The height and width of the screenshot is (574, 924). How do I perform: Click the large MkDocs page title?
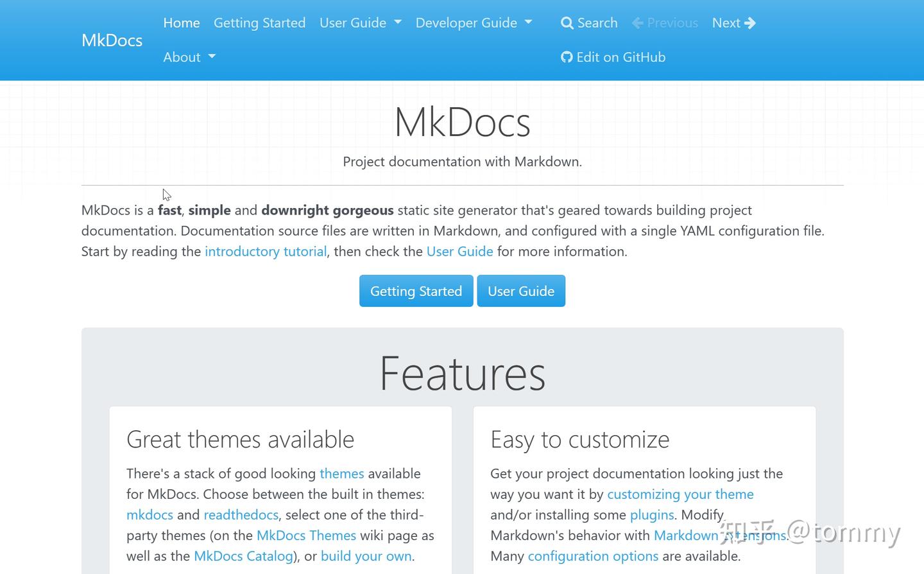pos(463,122)
